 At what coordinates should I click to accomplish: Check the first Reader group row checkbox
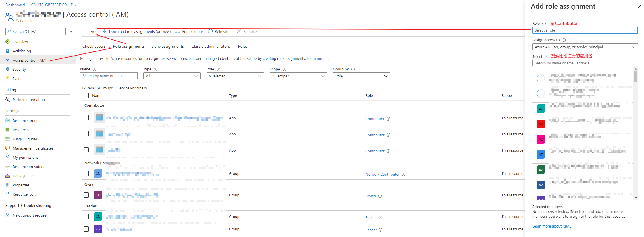pos(86,217)
